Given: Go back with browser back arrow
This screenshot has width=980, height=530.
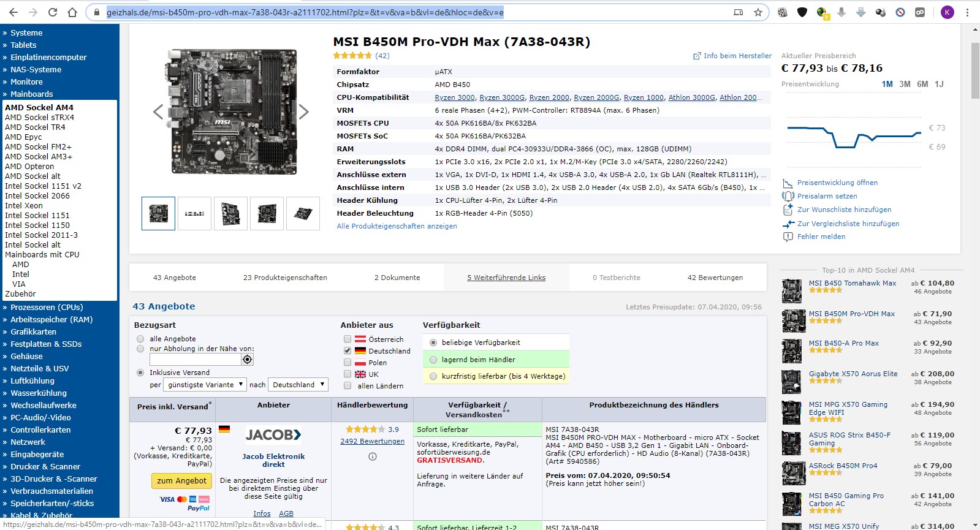Looking at the screenshot, I should pyautogui.click(x=13, y=12).
